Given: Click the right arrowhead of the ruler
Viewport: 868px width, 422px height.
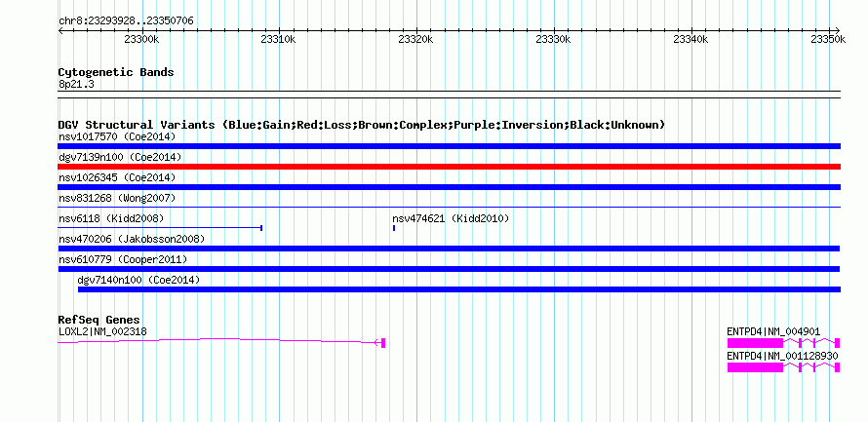Looking at the screenshot, I should tap(838, 30).
